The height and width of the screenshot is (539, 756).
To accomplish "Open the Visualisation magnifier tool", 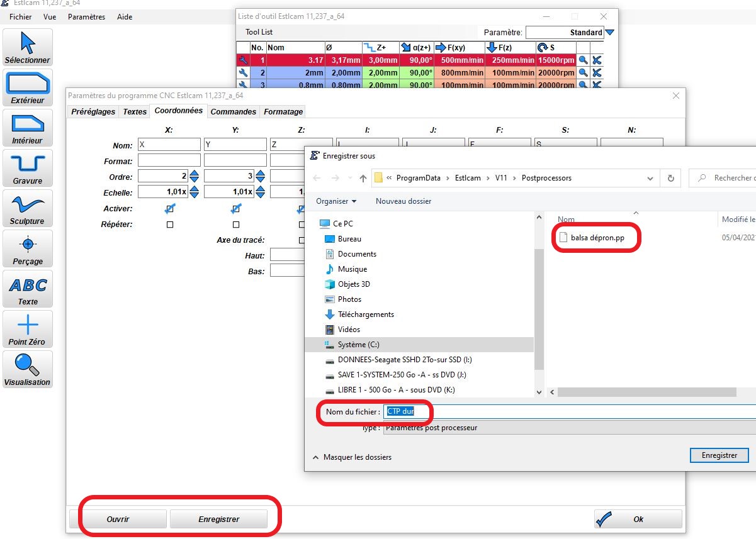I will pyautogui.click(x=28, y=369).
